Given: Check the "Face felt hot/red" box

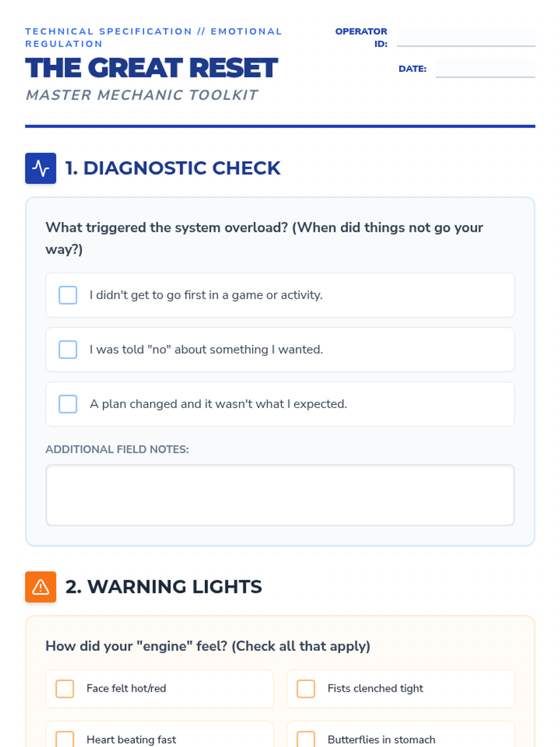Looking at the screenshot, I should point(65,689).
